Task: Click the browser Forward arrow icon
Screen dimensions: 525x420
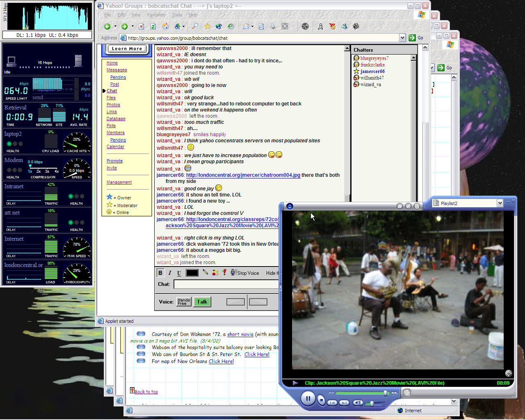Action: (124, 26)
